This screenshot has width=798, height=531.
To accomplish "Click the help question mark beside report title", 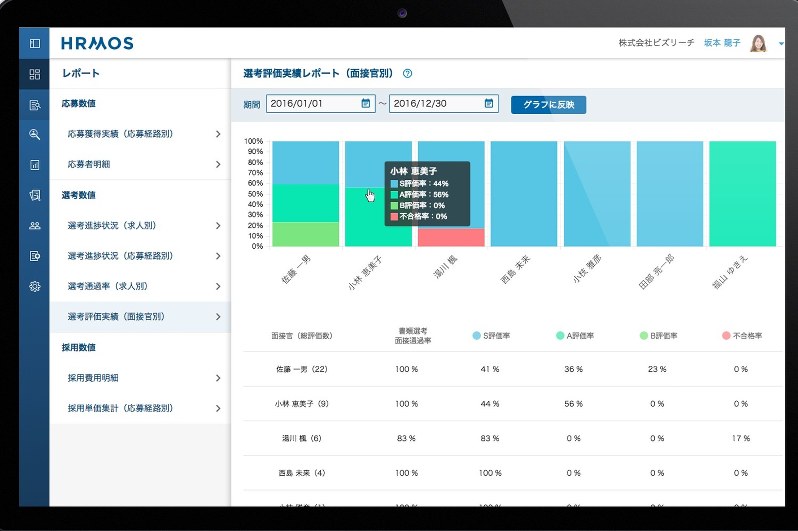I will point(407,74).
